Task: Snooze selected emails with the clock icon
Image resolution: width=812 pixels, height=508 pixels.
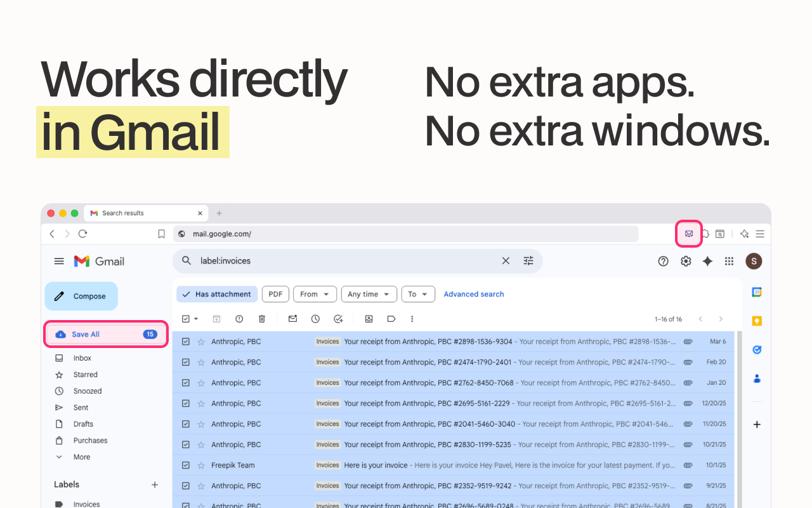Action: click(315, 319)
